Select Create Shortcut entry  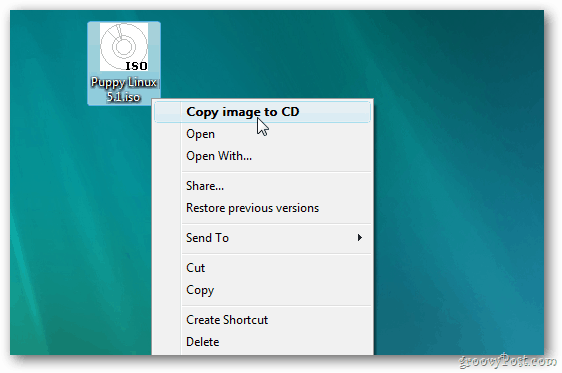[x=263, y=320]
